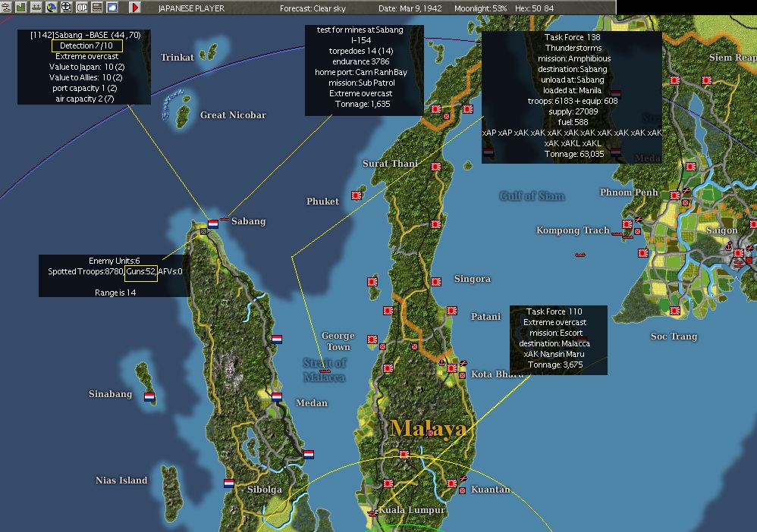The image size is (757, 532).
Task: Select the land unit marker below Kota Bharu airfield
Action: [462, 375]
